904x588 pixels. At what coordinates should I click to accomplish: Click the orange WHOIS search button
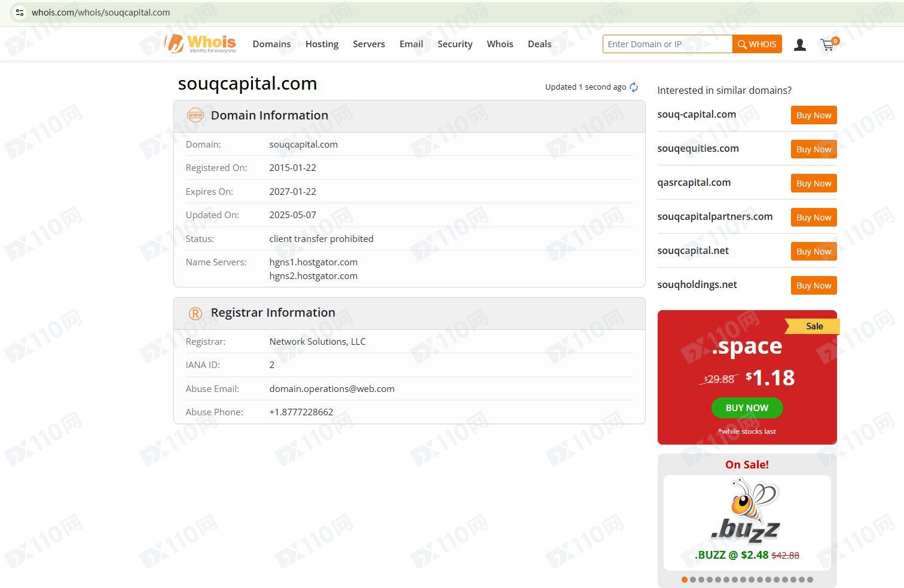[757, 44]
